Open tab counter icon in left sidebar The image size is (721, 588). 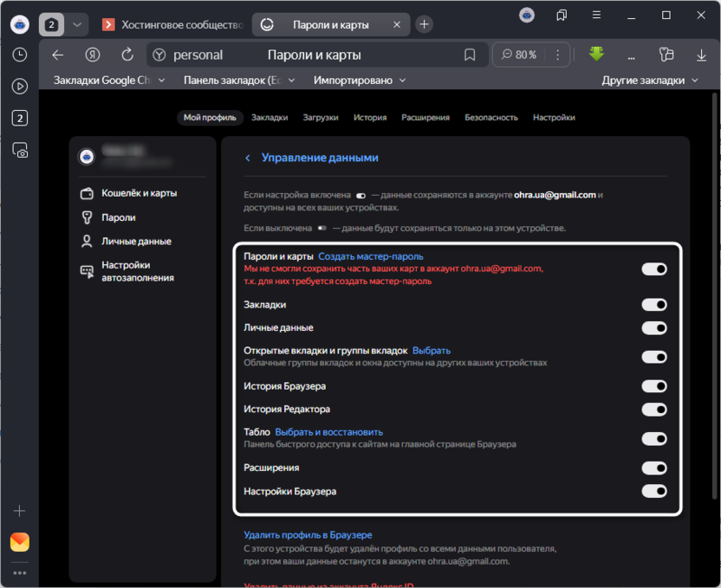pyautogui.click(x=19, y=118)
